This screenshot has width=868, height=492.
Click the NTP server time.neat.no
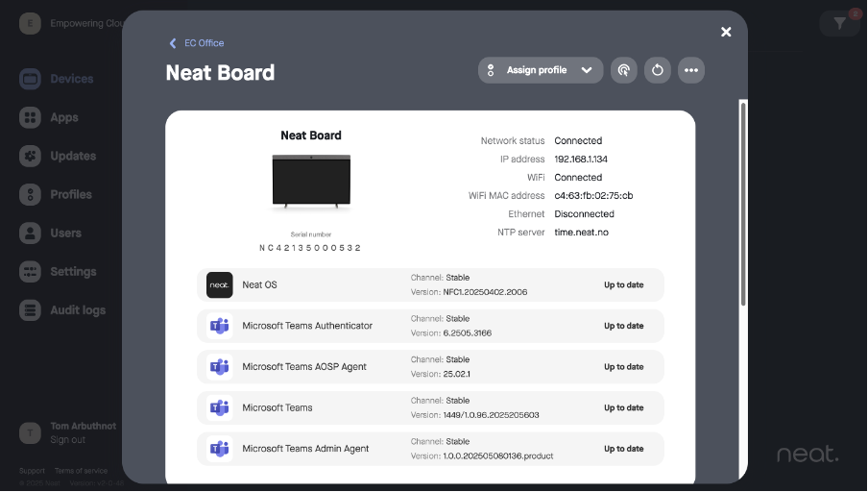pos(581,233)
